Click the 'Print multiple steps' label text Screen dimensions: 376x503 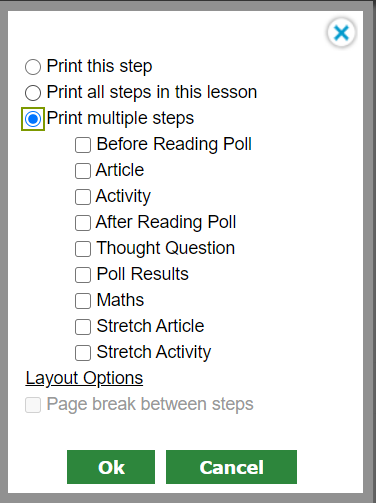point(120,118)
